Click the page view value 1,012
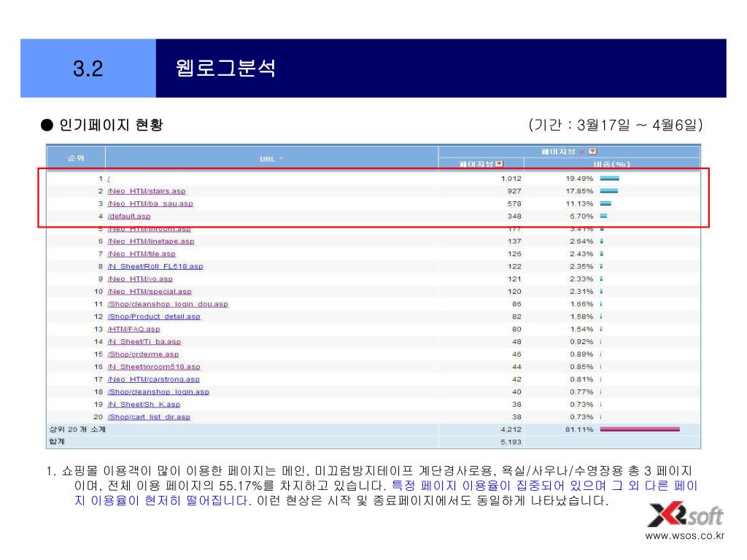This screenshot has height=560, width=747. 511,179
